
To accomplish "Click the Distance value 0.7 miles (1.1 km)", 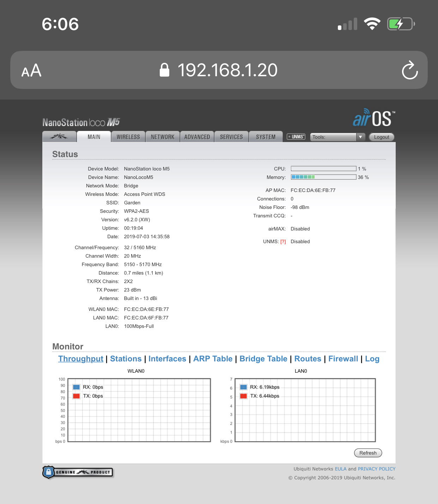I will point(144,273).
